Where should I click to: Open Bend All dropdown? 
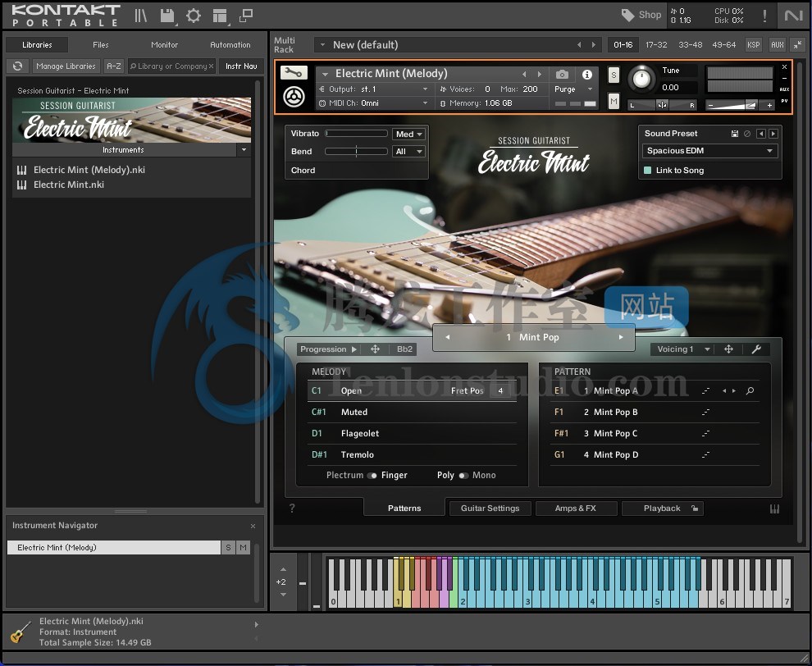(x=408, y=151)
